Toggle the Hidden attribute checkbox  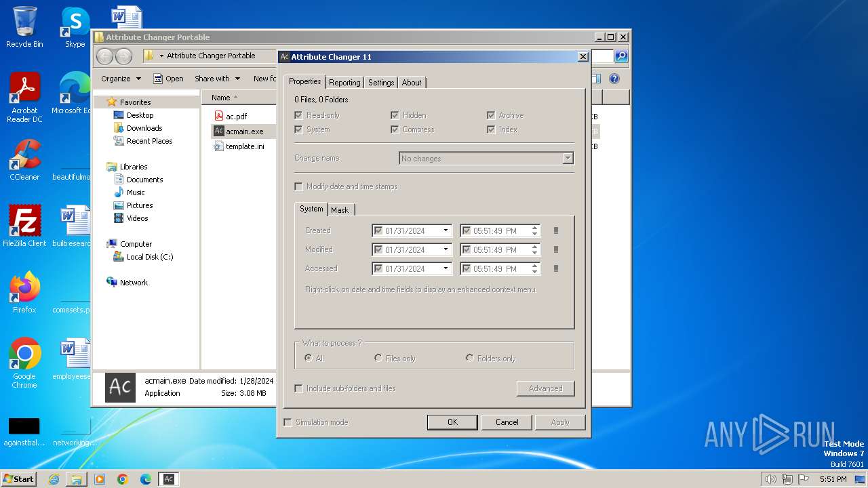point(395,115)
